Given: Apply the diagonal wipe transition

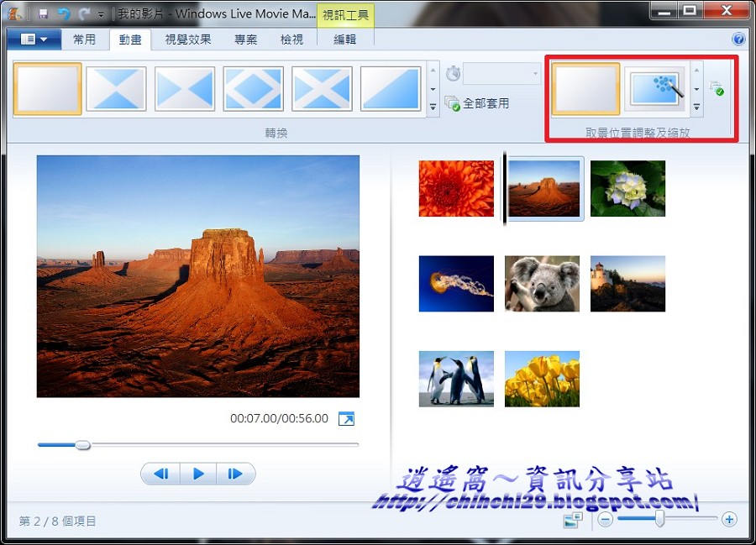Looking at the screenshot, I should [x=391, y=89].
